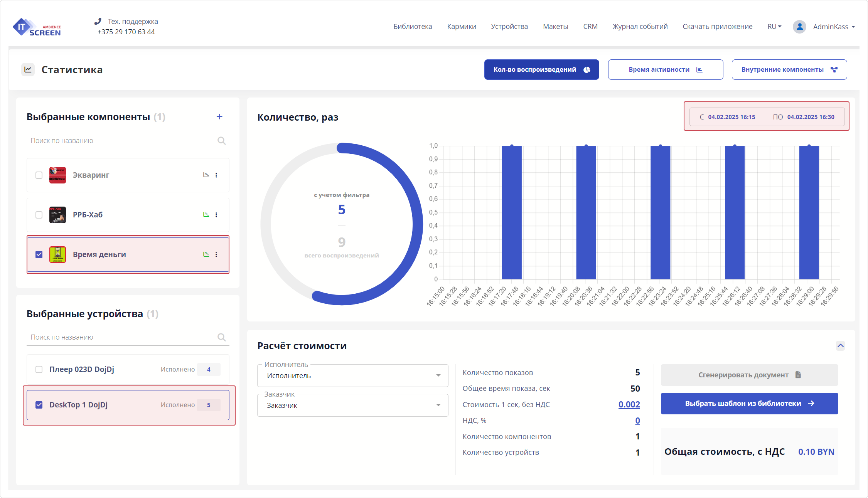Open three-dot menu for Время деньги
The width and height of the screenshot is (868, 498).
click(216, 254)
